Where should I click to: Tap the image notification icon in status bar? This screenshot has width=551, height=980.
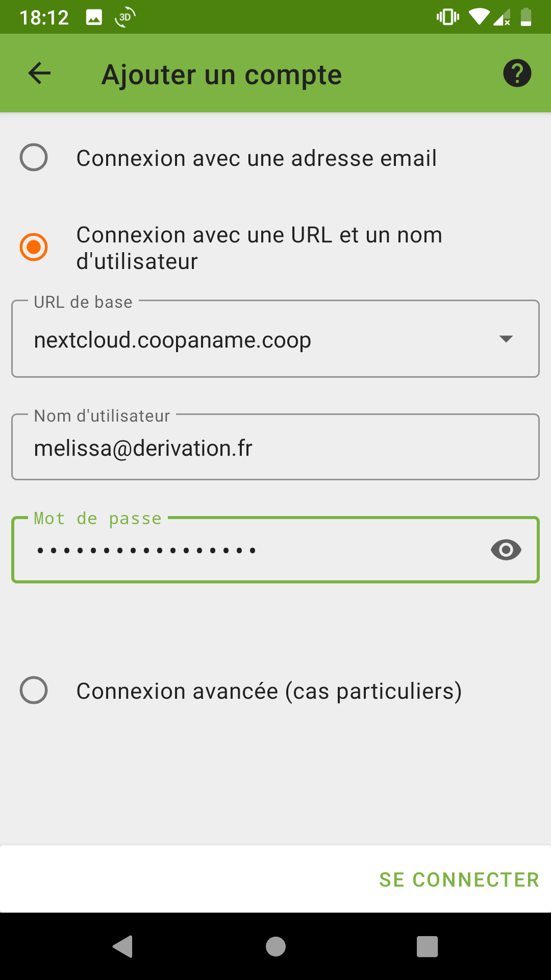(94, 17)
